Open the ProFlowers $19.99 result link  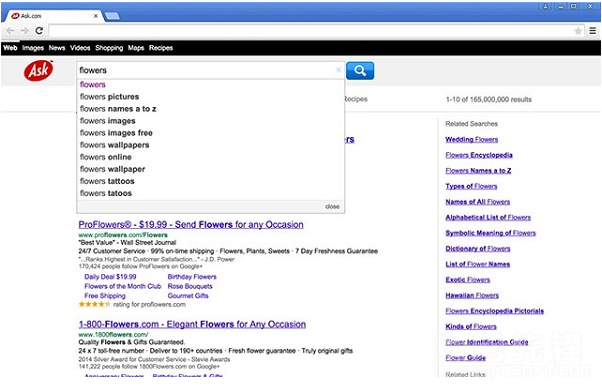tap(191, 225)
